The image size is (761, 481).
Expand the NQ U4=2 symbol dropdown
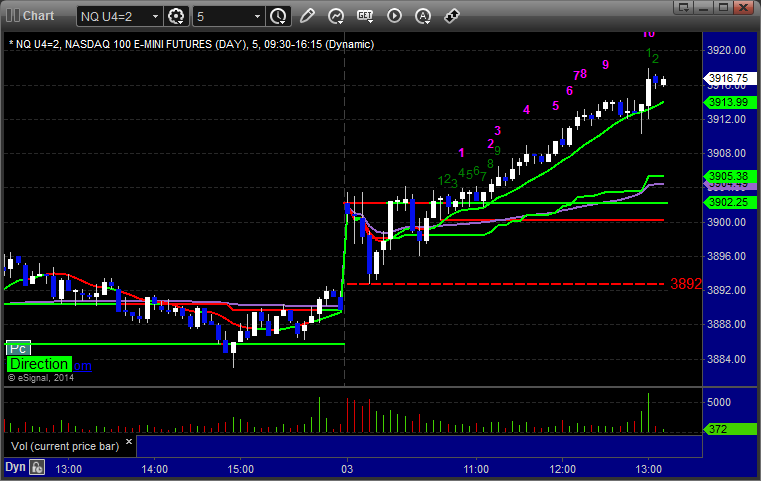(155, 17)
